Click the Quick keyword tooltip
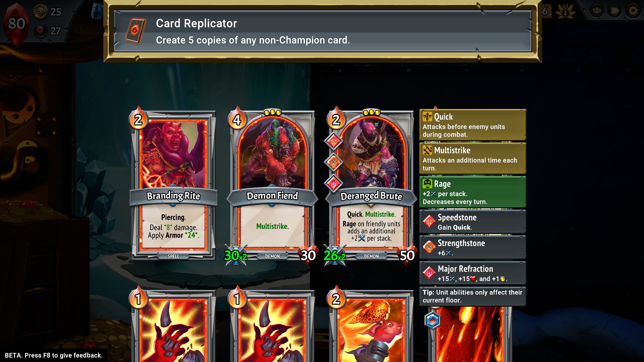This screenshot has height=362, width=644. tap(472, 125)
